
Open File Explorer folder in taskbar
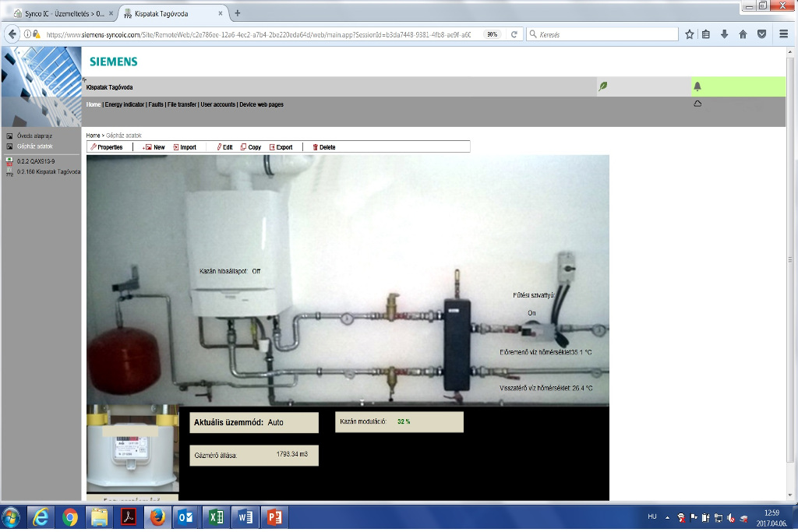(x=99, y=518)
